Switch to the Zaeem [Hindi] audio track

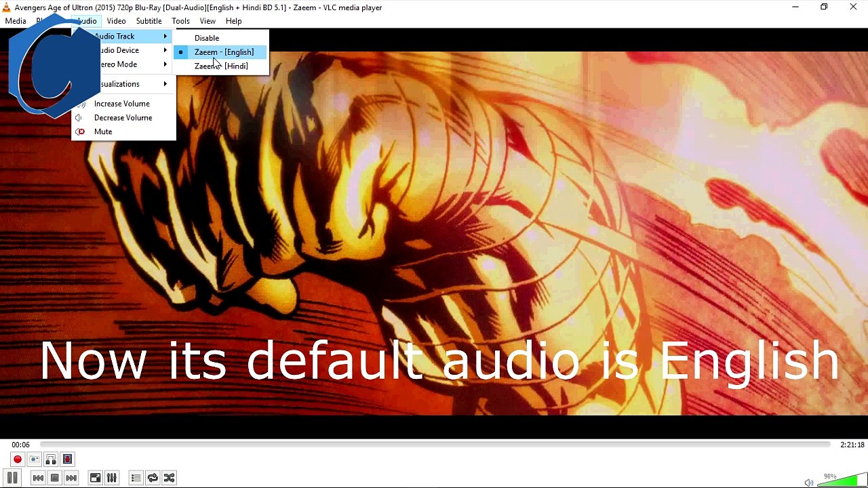[x=221, y=66]
